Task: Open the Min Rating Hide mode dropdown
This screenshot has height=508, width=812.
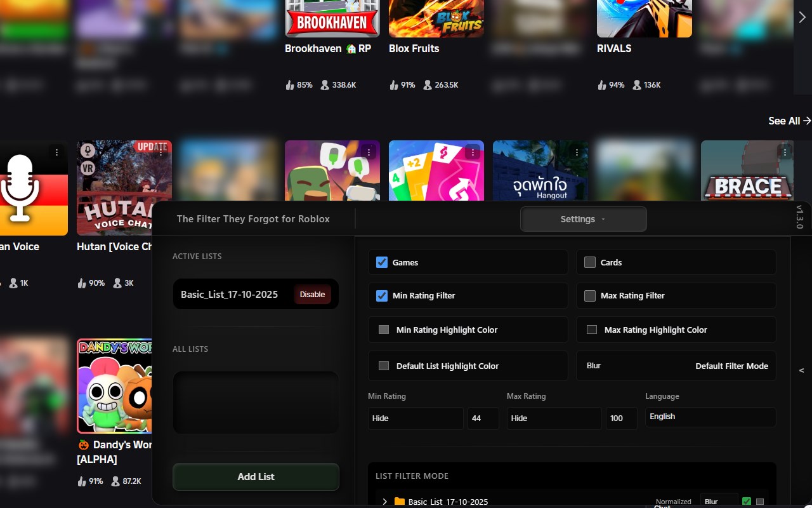Action: (x=416, y=418)
